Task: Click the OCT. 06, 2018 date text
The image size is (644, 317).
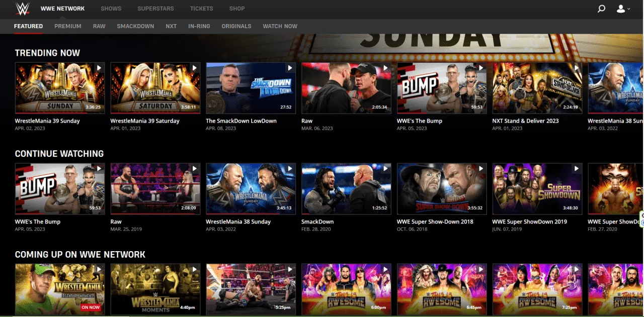Action: click(x=412, y=230)
